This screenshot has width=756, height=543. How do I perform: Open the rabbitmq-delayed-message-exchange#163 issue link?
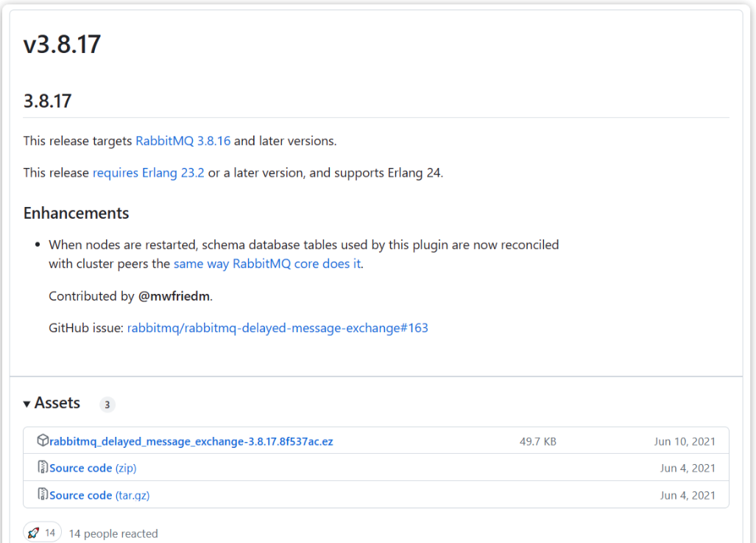(x=278, y=328)
